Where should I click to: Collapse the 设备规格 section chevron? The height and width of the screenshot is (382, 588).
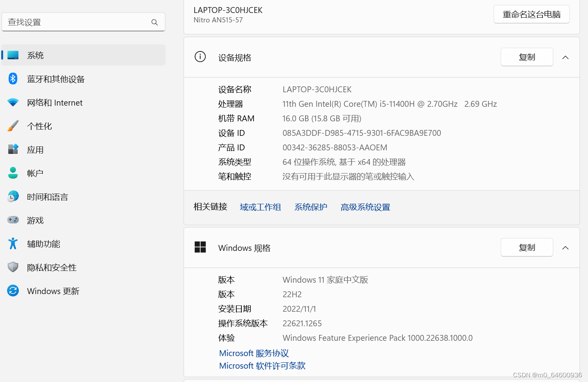(x=565, y=57)
